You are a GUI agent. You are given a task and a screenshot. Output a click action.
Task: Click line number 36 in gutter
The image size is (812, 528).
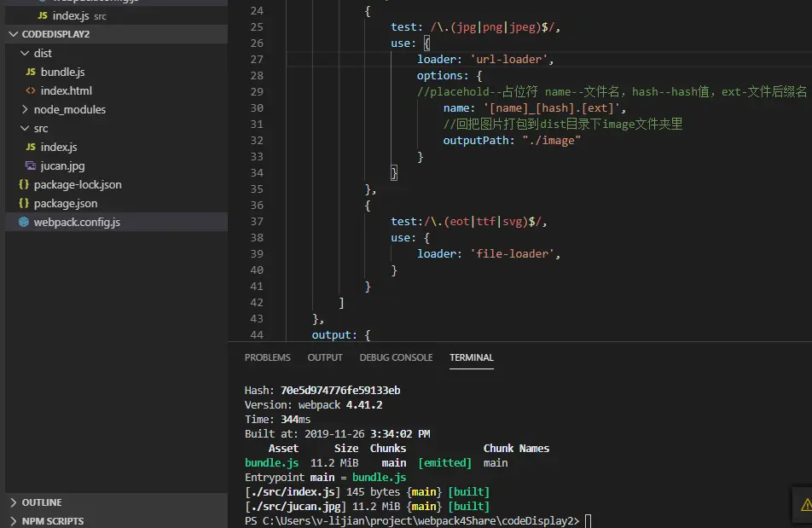tap(257, 206)
